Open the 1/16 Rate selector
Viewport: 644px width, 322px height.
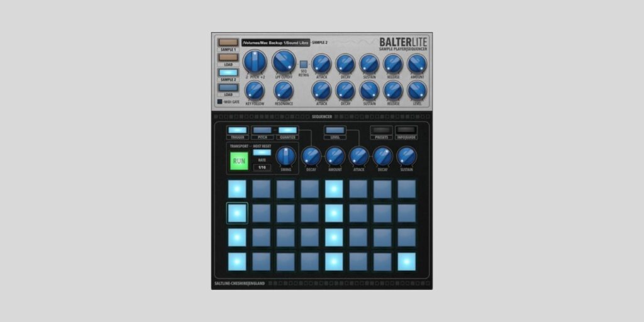[x=262, y=167]
